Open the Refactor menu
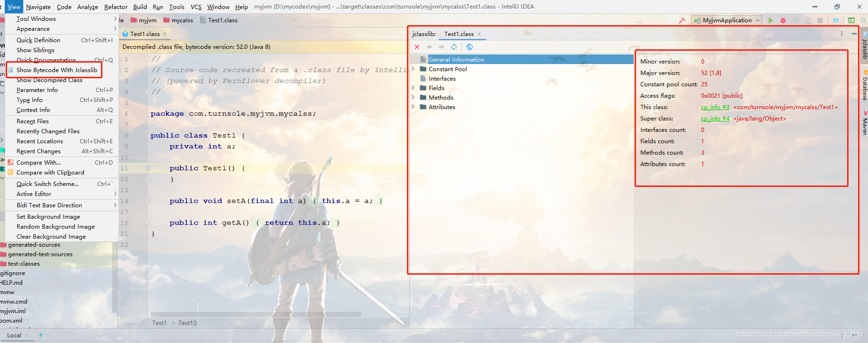This screenshot has height=343, width=868. (116, 7)
